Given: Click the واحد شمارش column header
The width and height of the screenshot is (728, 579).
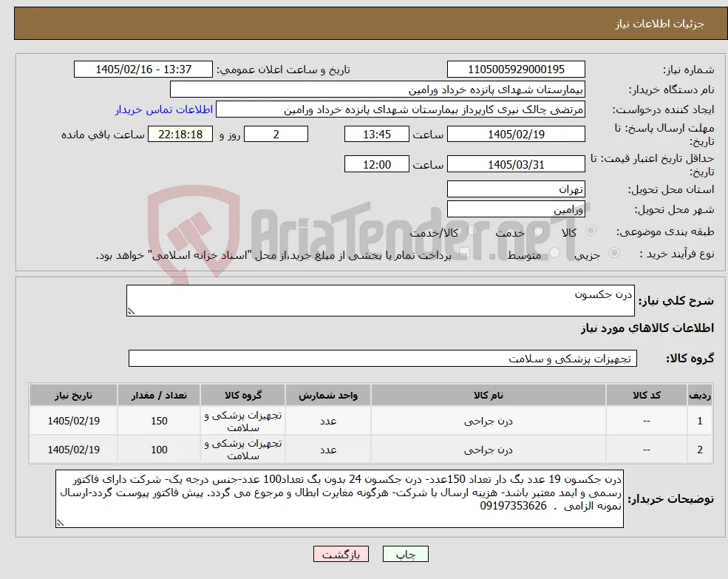Looking at the screenshot, I should tap(328, 396).
